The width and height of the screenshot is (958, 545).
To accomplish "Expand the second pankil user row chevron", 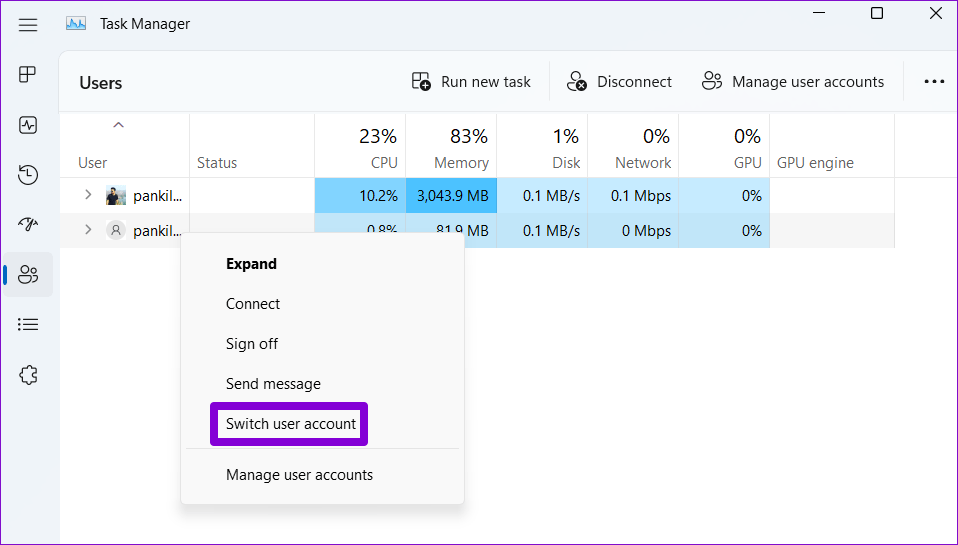I will 88,230.
